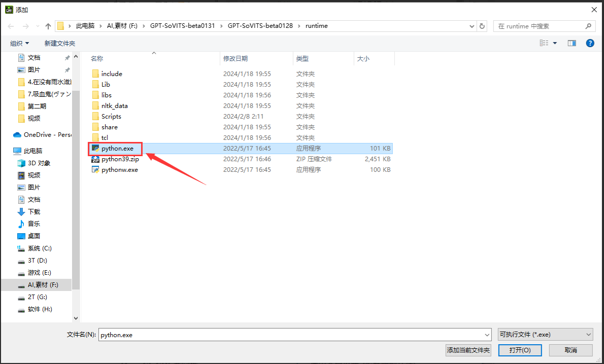Open the Scripts folder icon
The image size is (604, 364).
click(95, 117)
